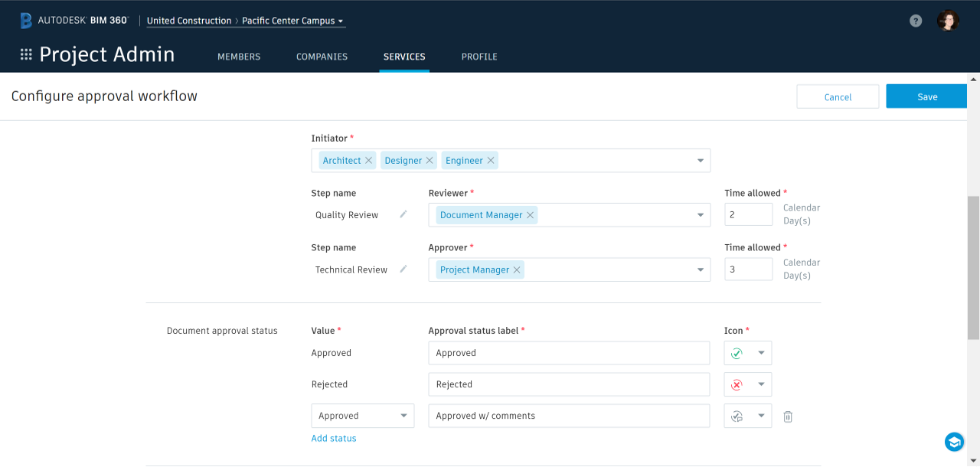This screenshot has height=467, width=980.
Task: Click the Designer tag text
Action: [x=403, y=161]
